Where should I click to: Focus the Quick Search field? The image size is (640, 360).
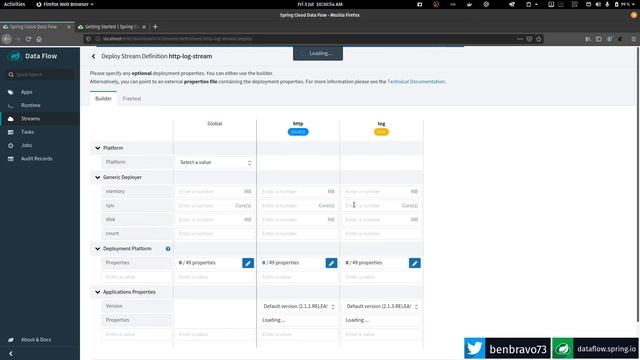click(x=40, y=75)
